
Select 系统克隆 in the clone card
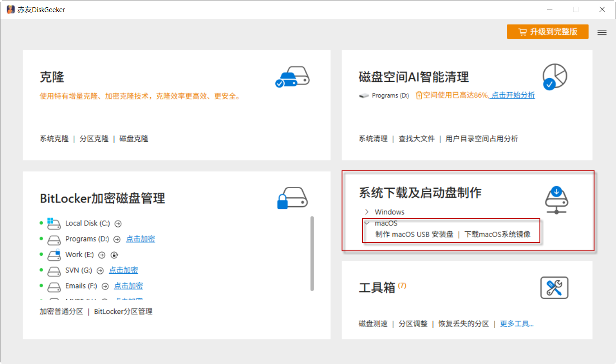(x=54, y=139)
